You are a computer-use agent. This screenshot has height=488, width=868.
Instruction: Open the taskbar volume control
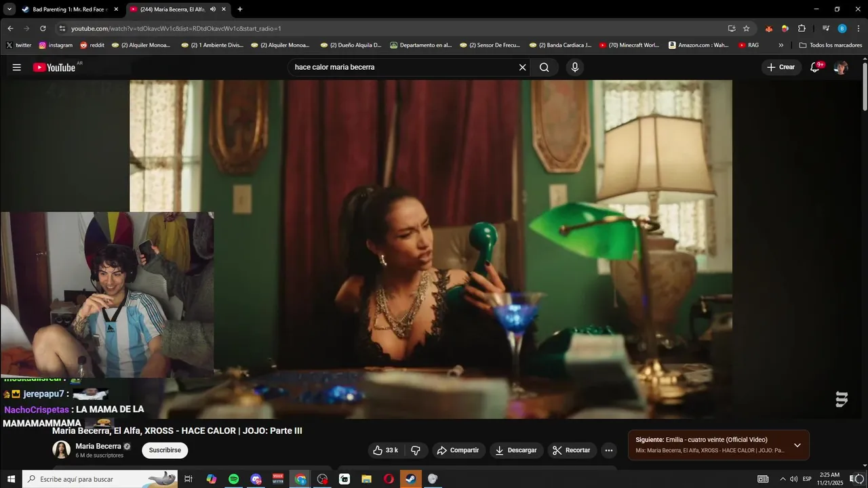click(x=793, y=479)
